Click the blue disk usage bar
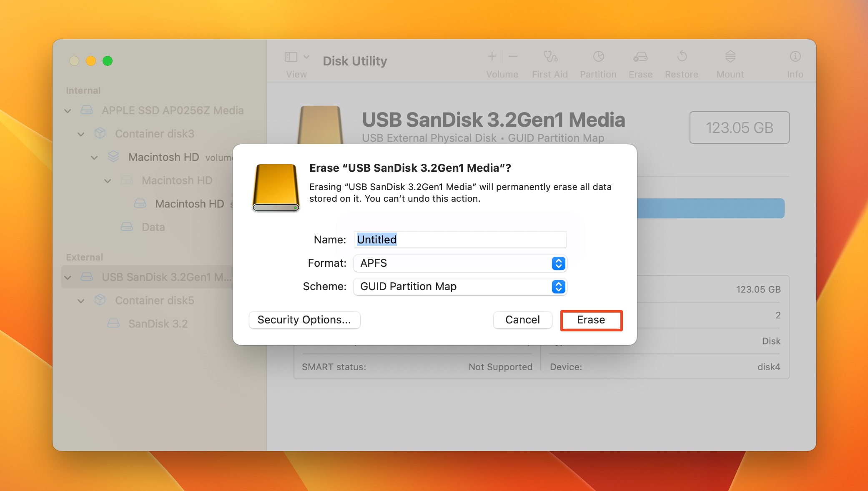Screen dimensions: 868x491 tap(710, 208)
